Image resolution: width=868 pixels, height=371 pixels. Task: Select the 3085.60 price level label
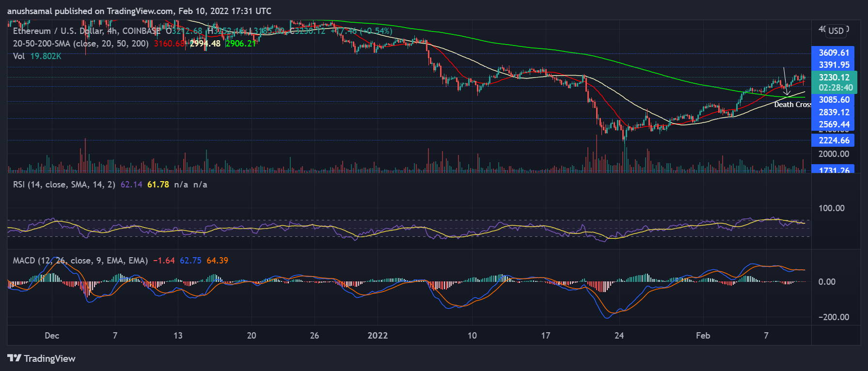[834, 100]
